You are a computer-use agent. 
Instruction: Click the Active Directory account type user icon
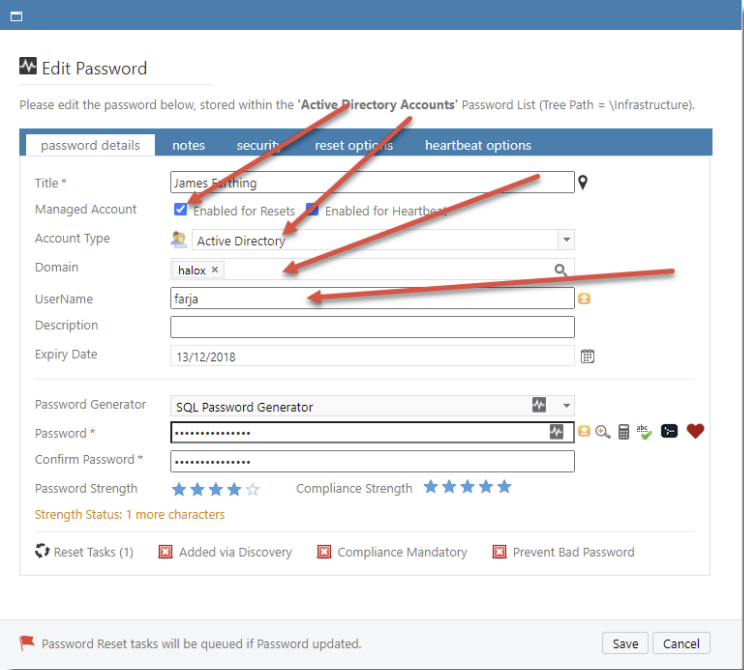coord(179,240)
